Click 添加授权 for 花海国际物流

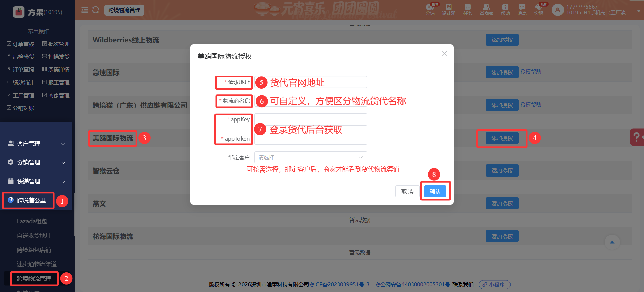502,236
